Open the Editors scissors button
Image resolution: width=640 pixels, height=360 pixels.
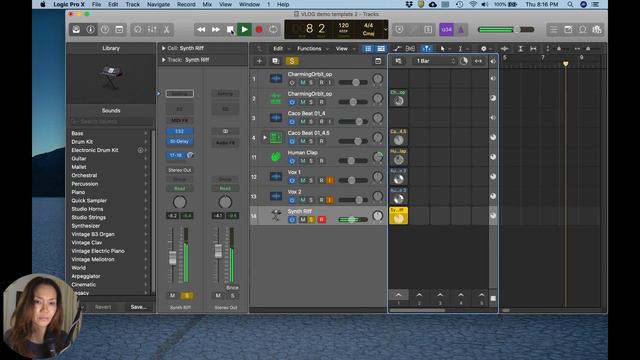click(x=167, y=29)
